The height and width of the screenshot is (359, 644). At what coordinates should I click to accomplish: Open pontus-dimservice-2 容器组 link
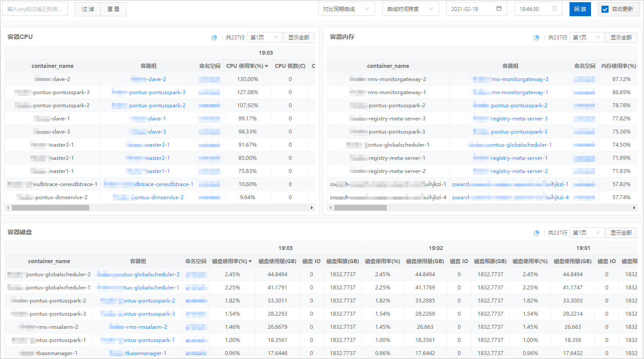pos(149,197)
